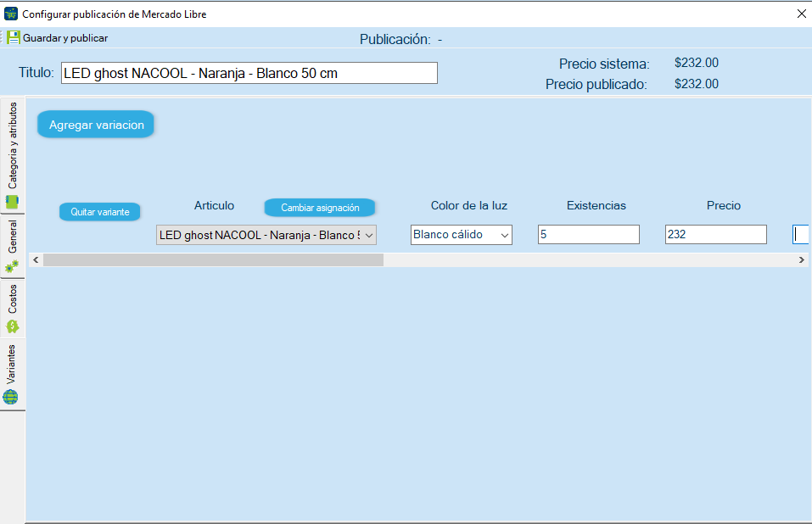Click the Publicación: - label

click(400, 39)
